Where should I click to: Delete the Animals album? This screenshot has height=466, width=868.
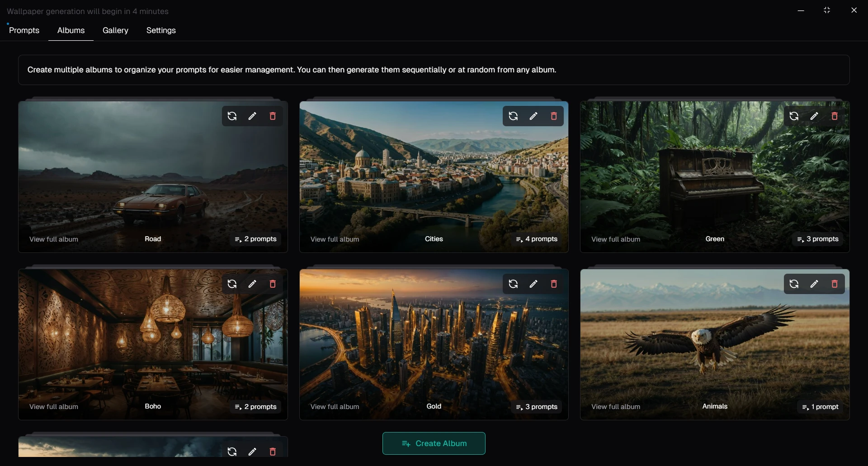click(x=835, y=284)
